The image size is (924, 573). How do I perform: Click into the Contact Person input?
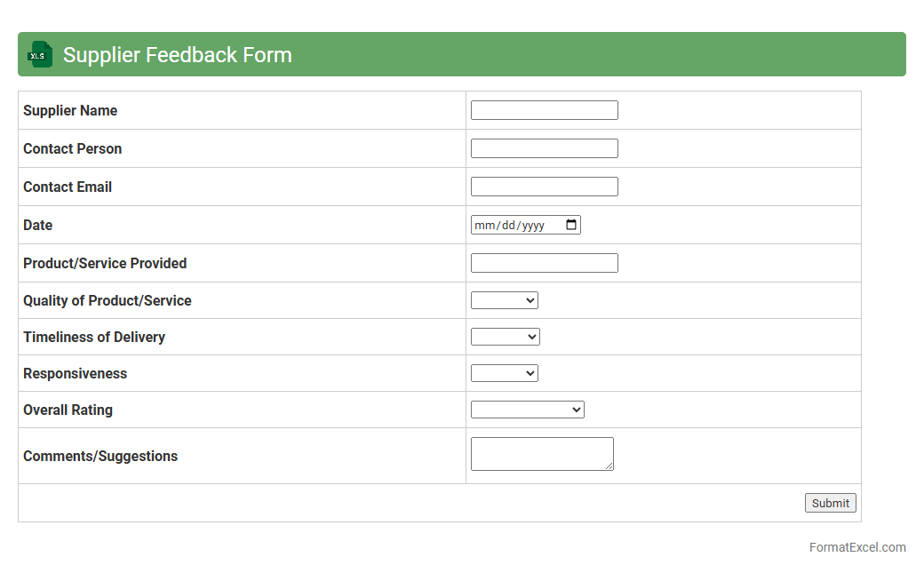pyautogui.click(x=544, y=148)
